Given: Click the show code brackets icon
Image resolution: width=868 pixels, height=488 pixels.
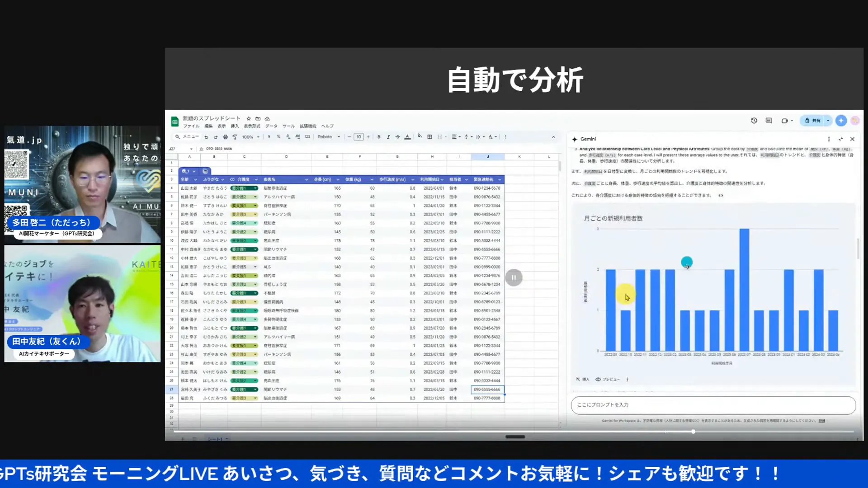Looking at the screenshot, I should 721,196.
